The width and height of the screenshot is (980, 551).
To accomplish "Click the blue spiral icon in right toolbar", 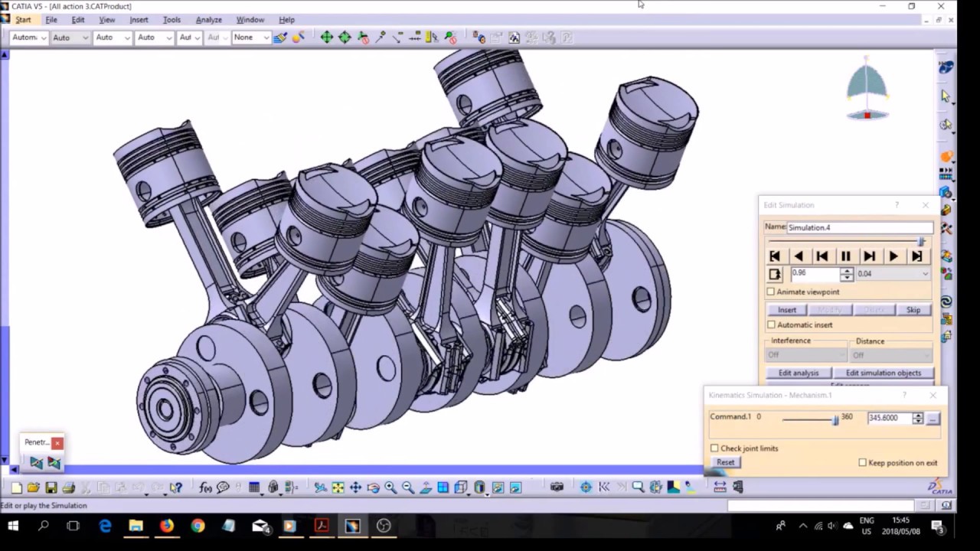I will point(946,302).
